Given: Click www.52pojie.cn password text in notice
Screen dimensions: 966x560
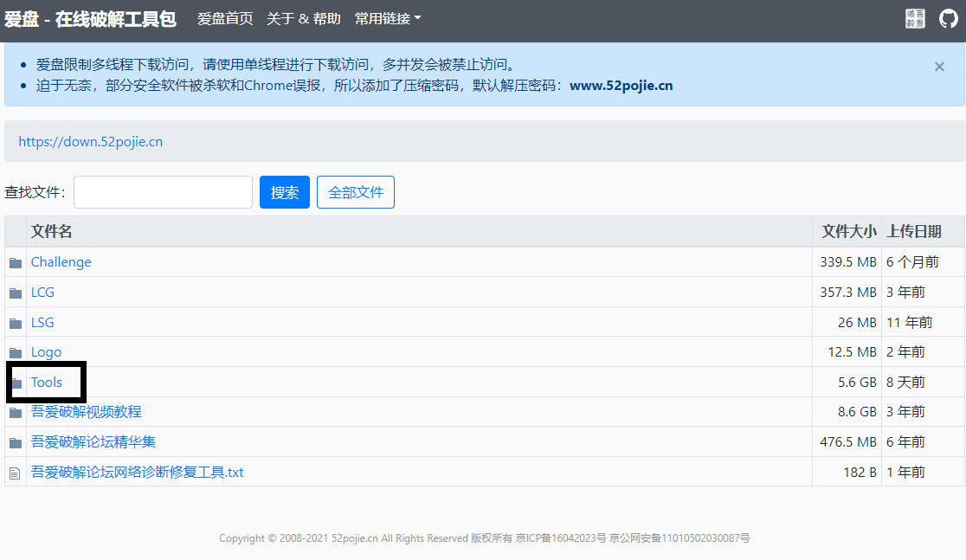Looking at the screenshot, I should click(621, 86).
